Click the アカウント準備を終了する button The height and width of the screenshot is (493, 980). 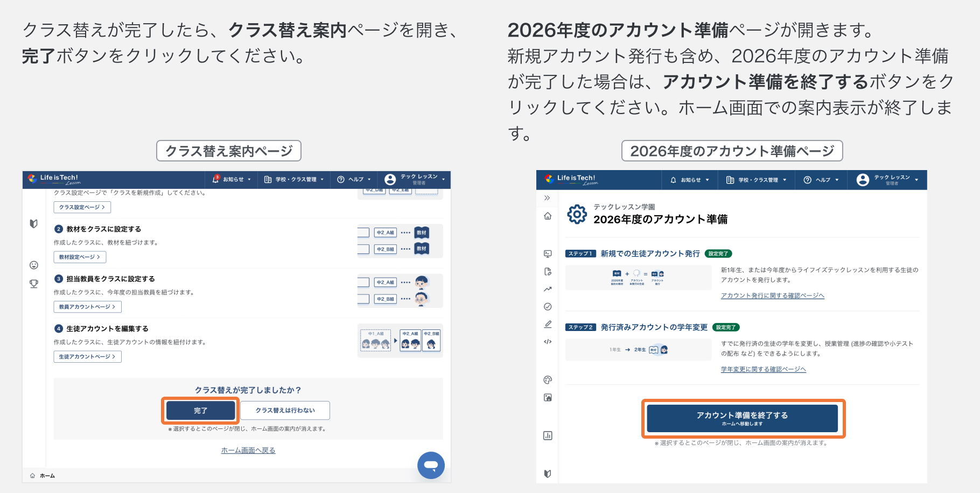click(x=742, y=418)
